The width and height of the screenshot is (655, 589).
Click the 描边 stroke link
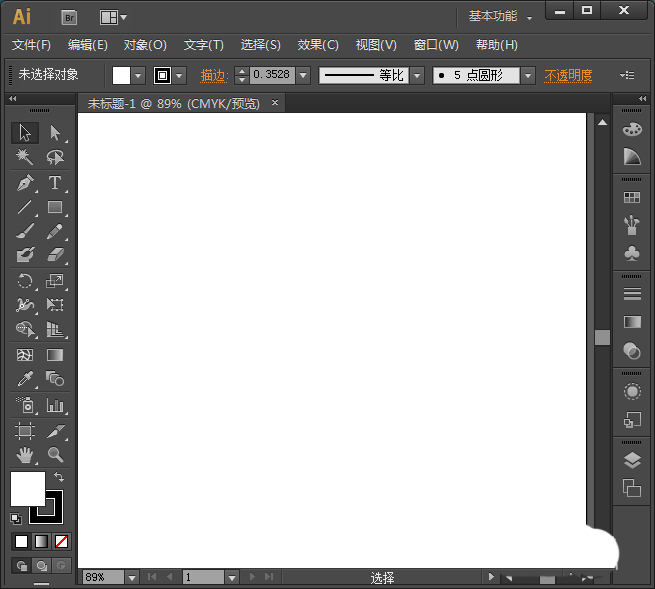[x=214, y=76]
